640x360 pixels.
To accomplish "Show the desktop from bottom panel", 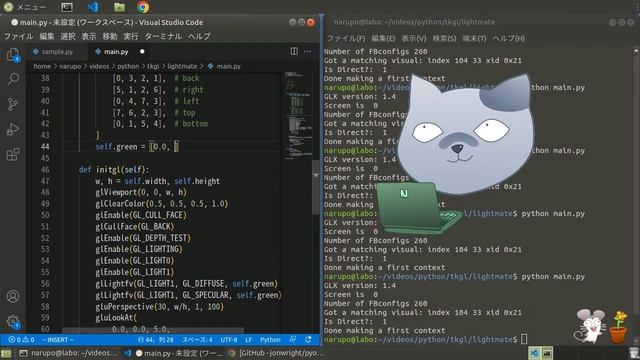I will pos(6,353).
